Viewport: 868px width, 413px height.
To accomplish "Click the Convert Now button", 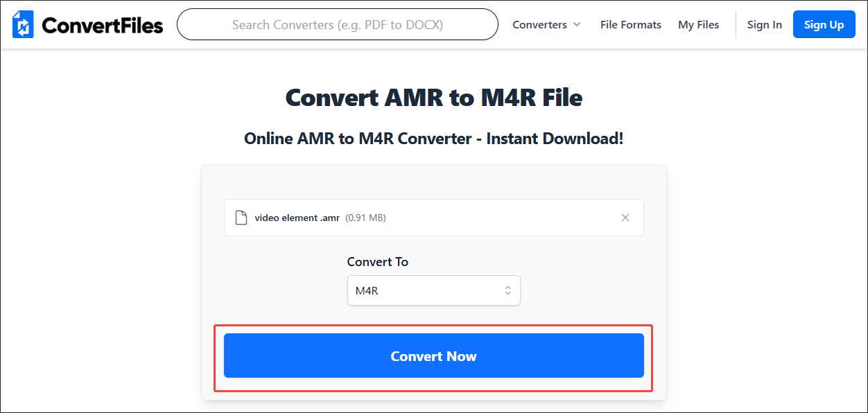I will coord(434,356).
